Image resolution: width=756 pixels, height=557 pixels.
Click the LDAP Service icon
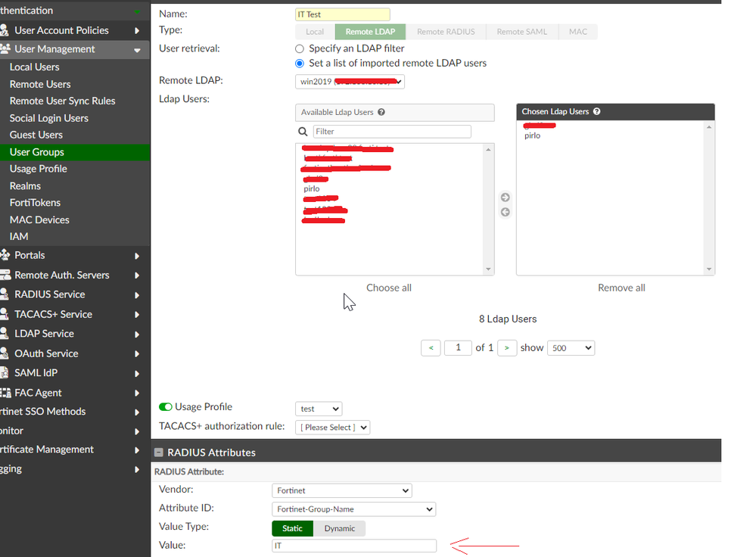coord(5,334)
